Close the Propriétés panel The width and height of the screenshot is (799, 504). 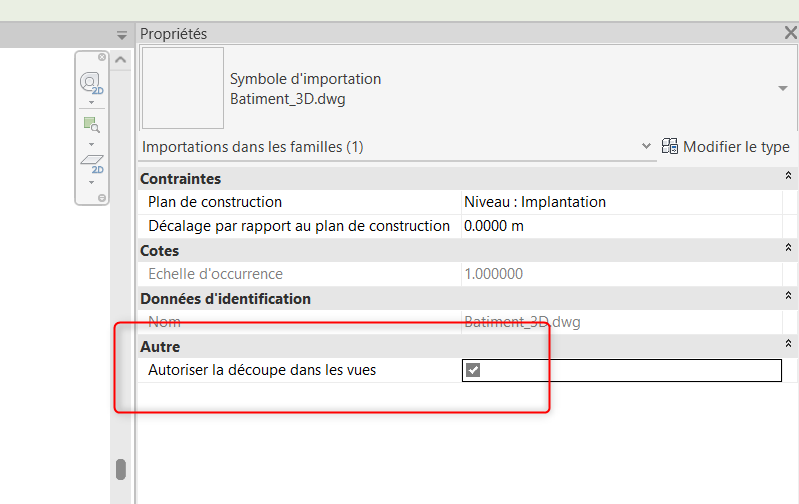pyautogui.click(x=790, y=33)
